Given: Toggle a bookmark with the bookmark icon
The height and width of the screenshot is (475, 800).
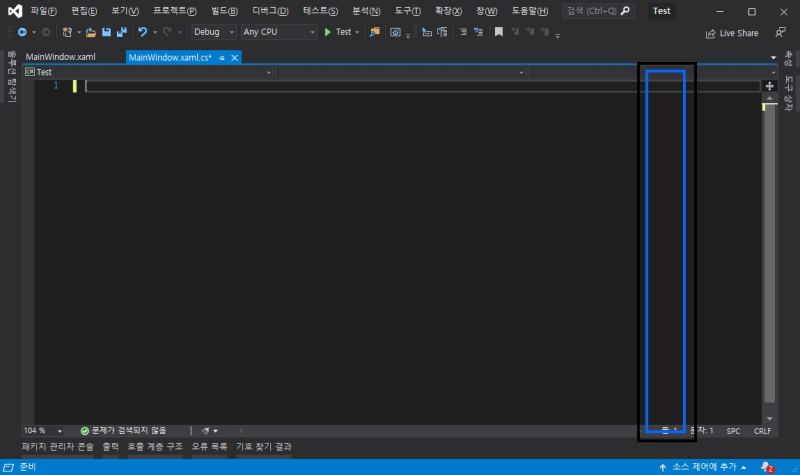Looking at the screenshot, I should tap(498, 32).
